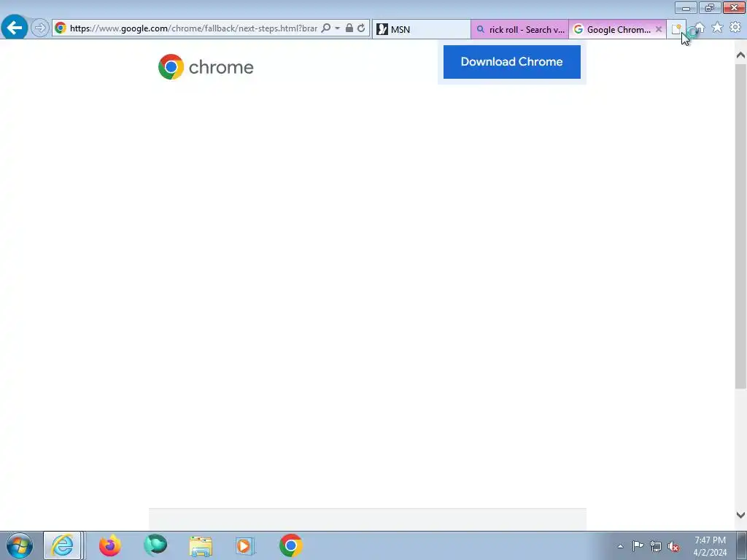
Task: Click the network status tray icon
Action: click(656, 547)
